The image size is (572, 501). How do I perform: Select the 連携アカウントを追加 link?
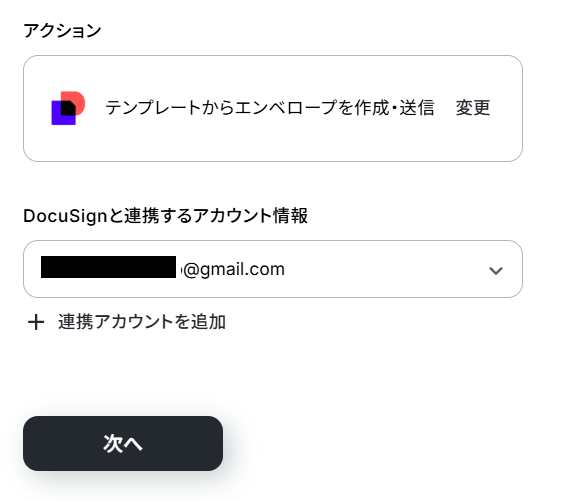[142, 322]
